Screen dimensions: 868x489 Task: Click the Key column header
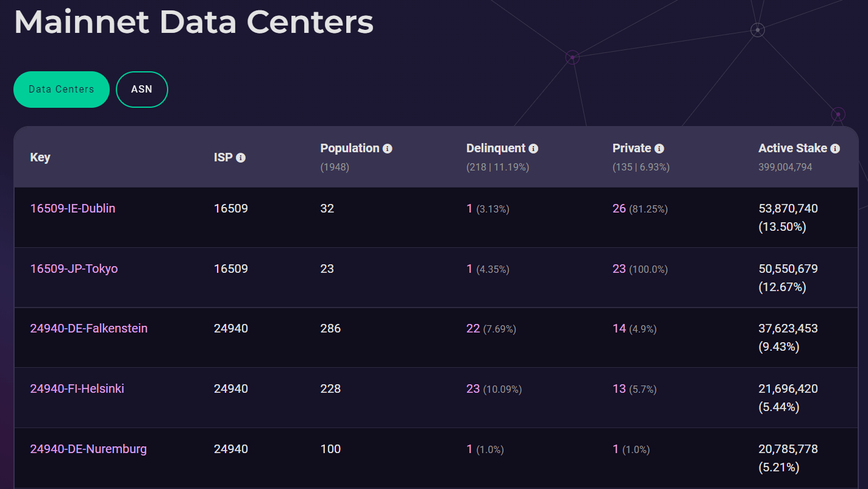coord(40,157)
